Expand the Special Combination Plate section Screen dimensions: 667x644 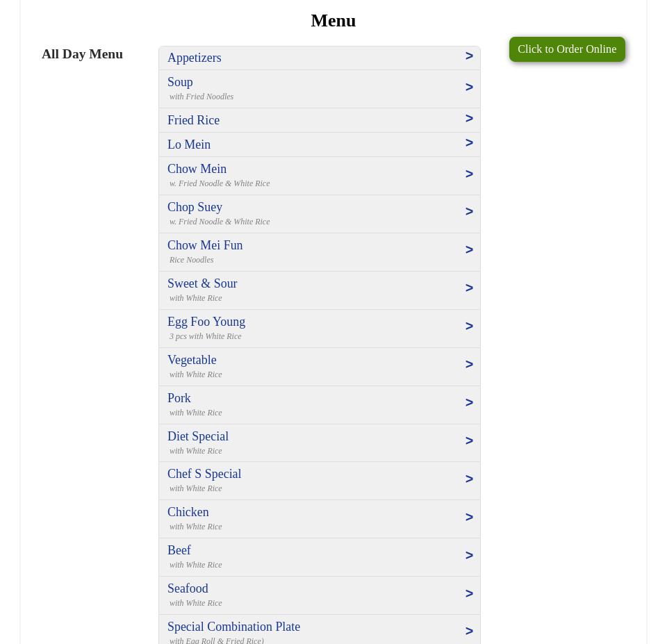point(233,627)
